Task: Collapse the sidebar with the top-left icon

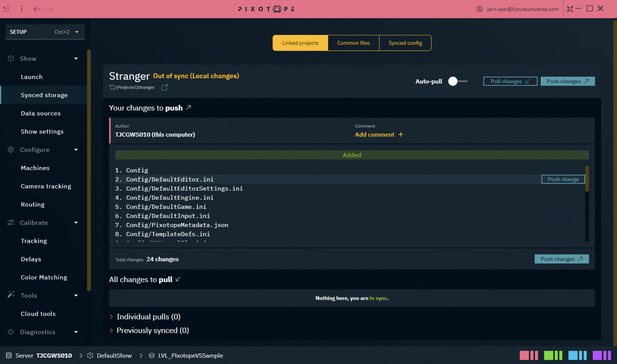Action: pos(7,9)
